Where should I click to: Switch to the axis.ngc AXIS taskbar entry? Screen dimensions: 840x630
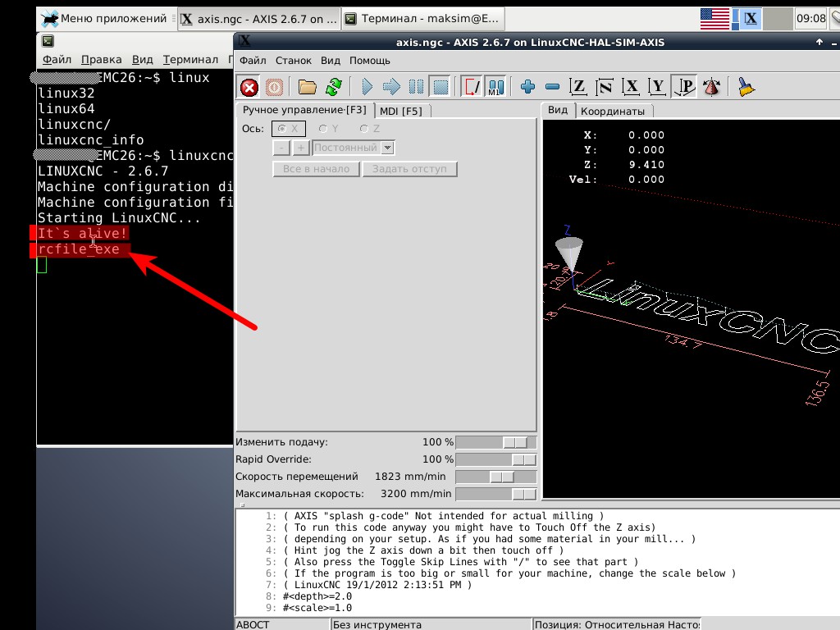tap(259, 19)
